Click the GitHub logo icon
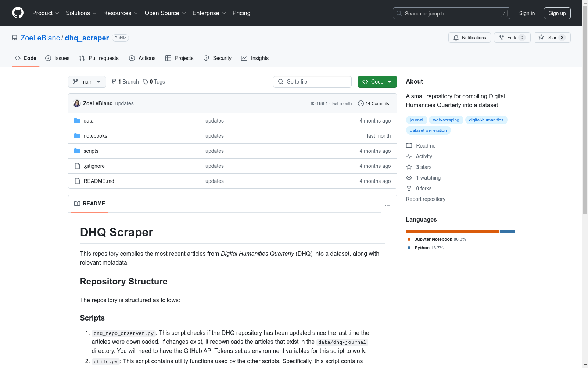The image size is (588, 368). click(18, 13)
